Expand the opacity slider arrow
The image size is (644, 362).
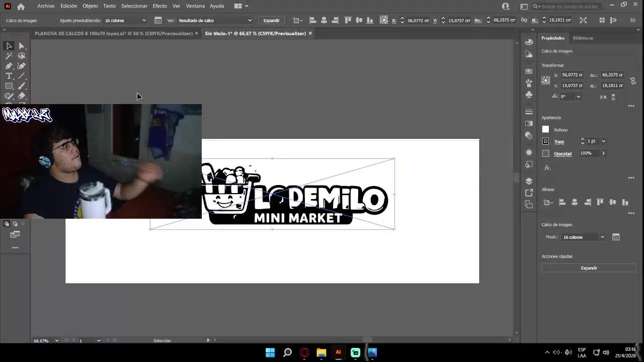coord(603,153)
